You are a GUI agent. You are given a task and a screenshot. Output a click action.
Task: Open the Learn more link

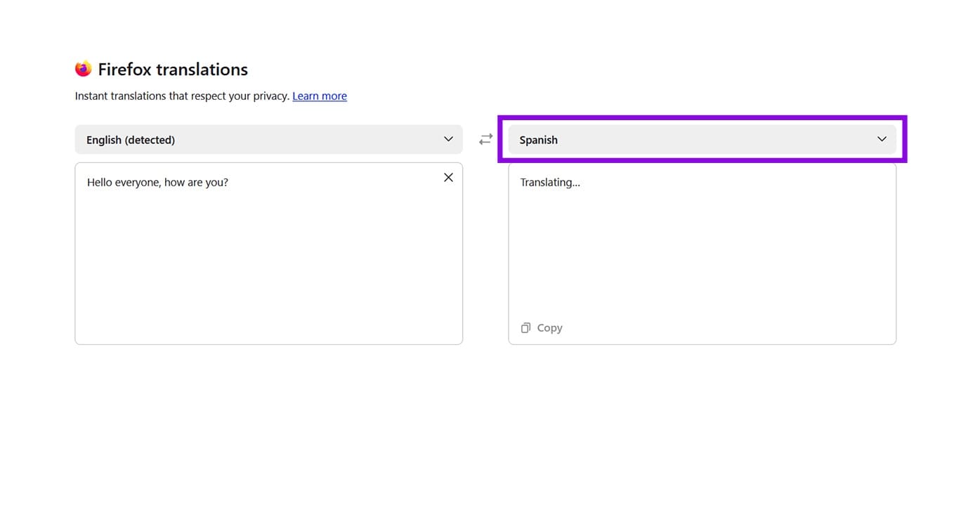point(320,96)
